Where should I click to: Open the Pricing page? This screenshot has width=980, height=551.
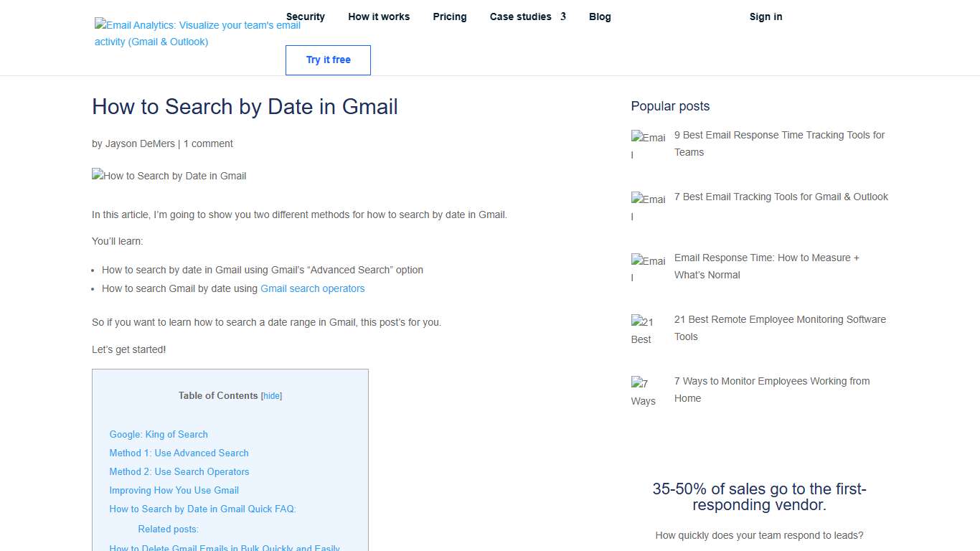(x=450, y=17)
